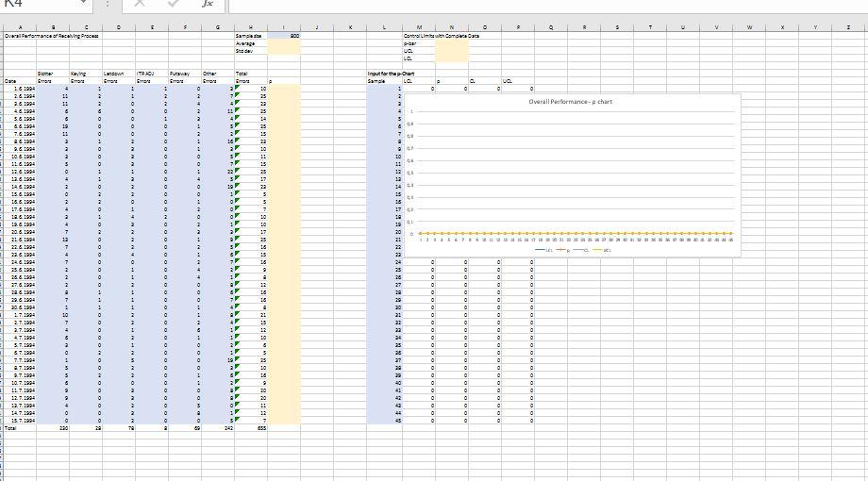Select column K header

tap(350, 27)
